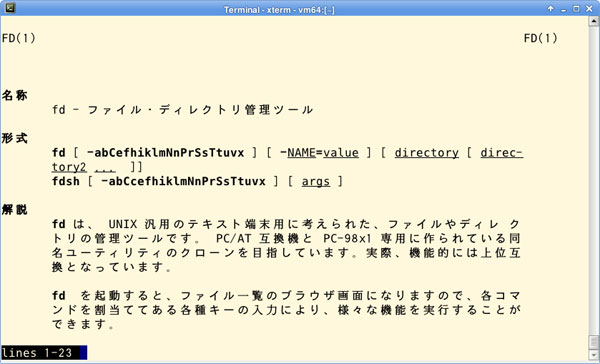
Task: Click the underlined 'NAME' option text
Action: tap(302, 153)
